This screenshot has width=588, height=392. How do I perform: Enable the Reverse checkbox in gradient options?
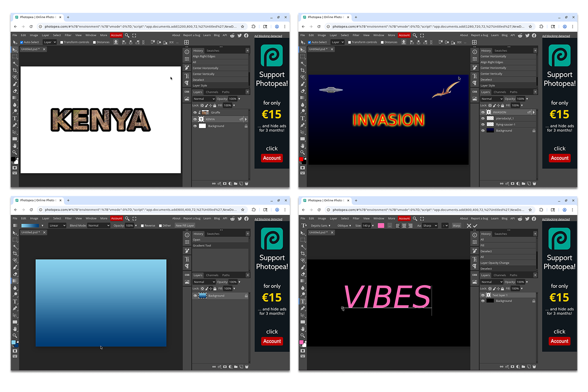pyautogui.click(x=142, y=225)
